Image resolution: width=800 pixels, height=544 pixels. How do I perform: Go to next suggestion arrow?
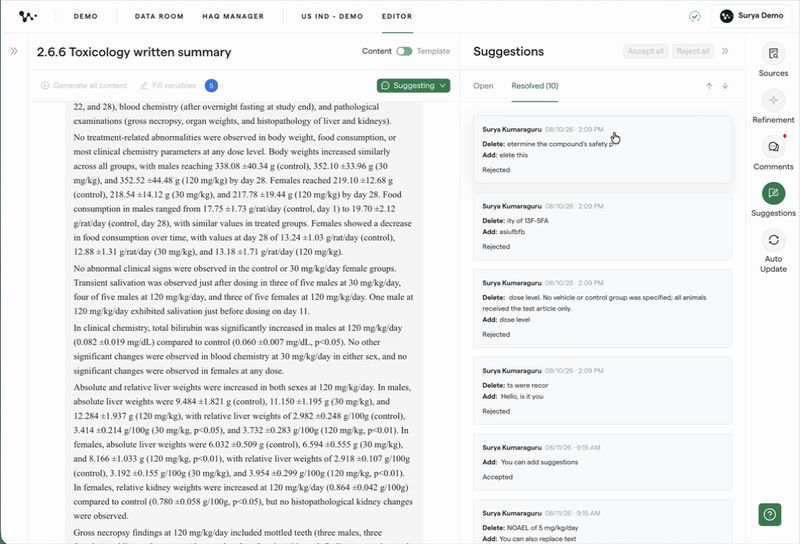725,86
